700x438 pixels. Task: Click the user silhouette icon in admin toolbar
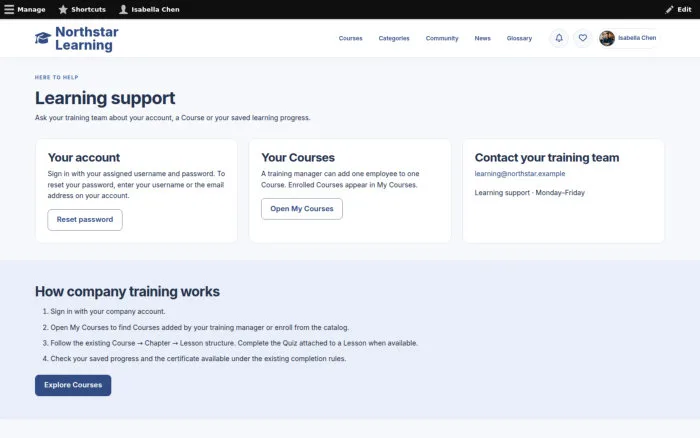tap(123, 9)
